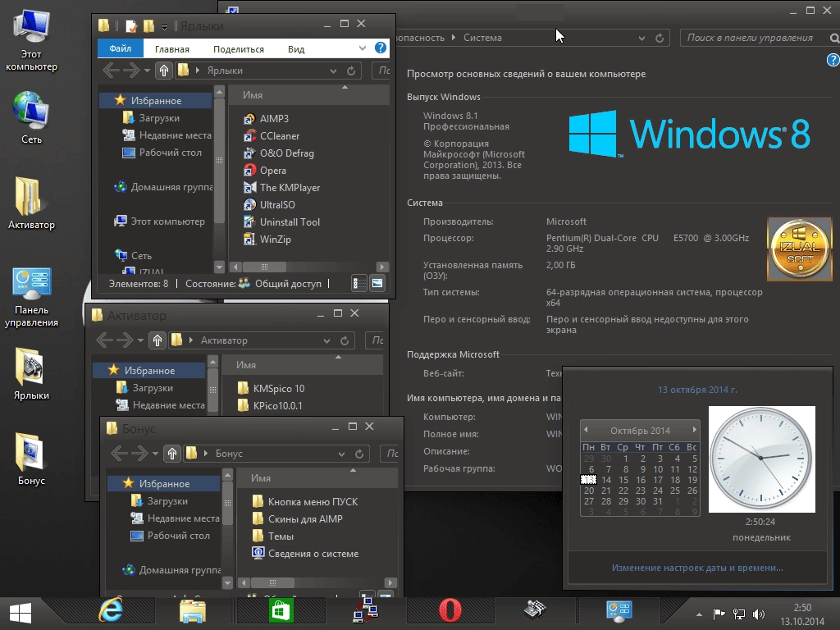Expand the ribbon in Ярлыки window
The height and width of the screenshot is (630, 840).
tap(363, 48)
